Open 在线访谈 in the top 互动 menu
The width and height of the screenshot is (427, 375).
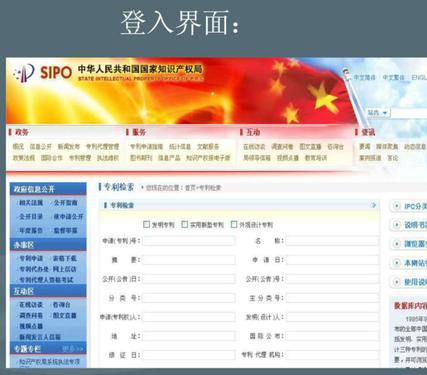coord(254,147)
